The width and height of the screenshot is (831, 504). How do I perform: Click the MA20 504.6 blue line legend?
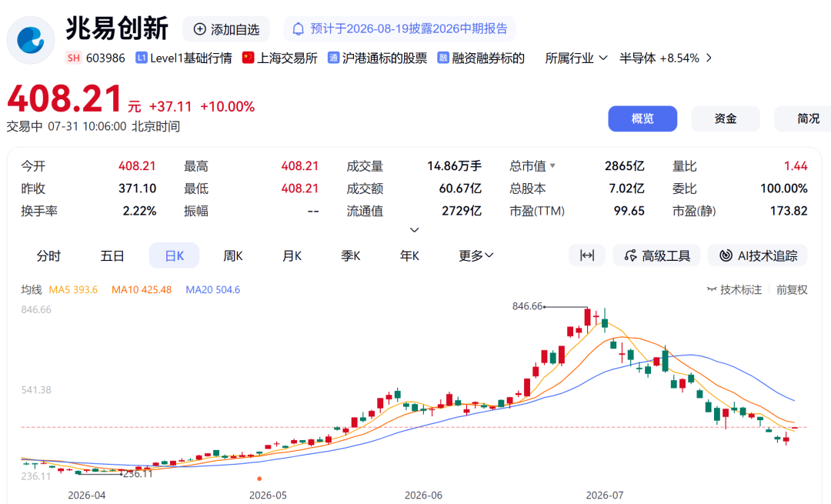point(212,289)
